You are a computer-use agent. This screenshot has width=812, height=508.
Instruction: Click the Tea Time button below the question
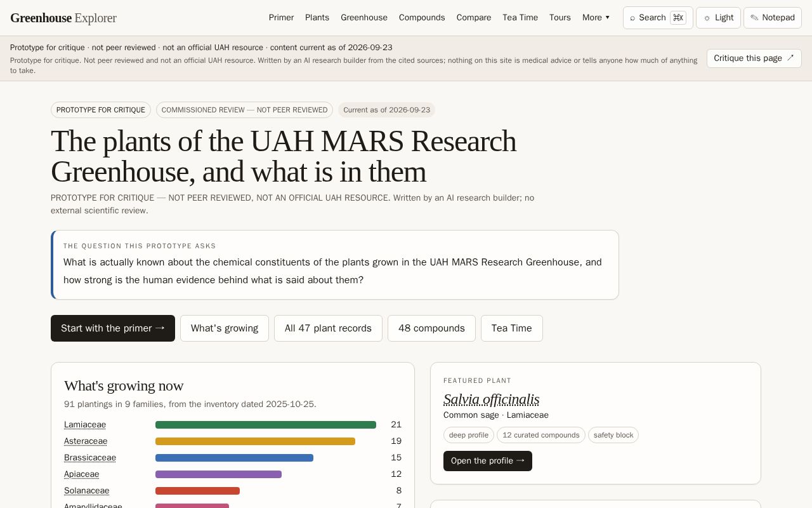click(512, 328)
